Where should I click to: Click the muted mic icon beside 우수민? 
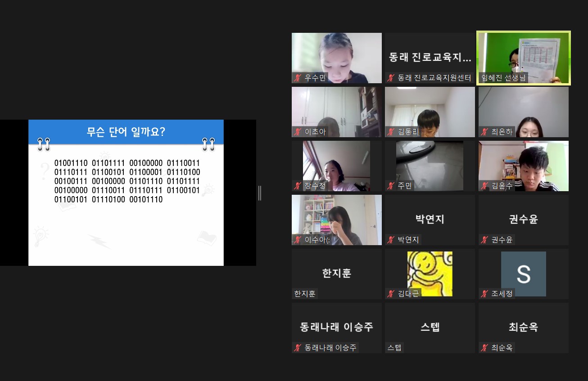click(x=298, y=78)
